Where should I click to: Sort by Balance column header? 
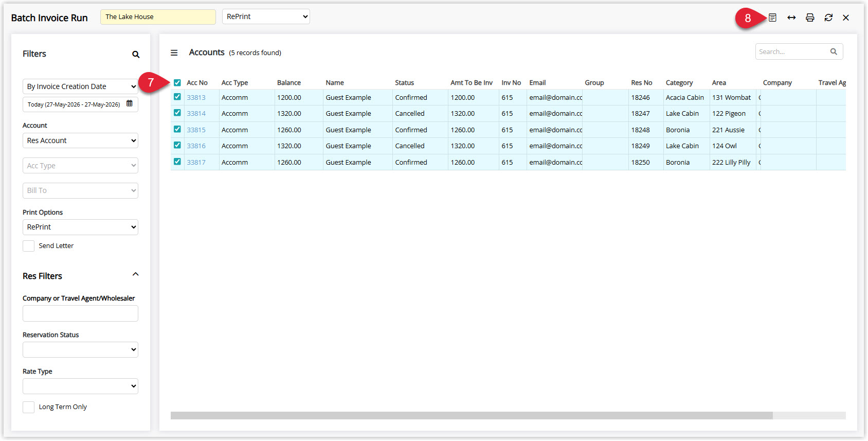[289, 82]
